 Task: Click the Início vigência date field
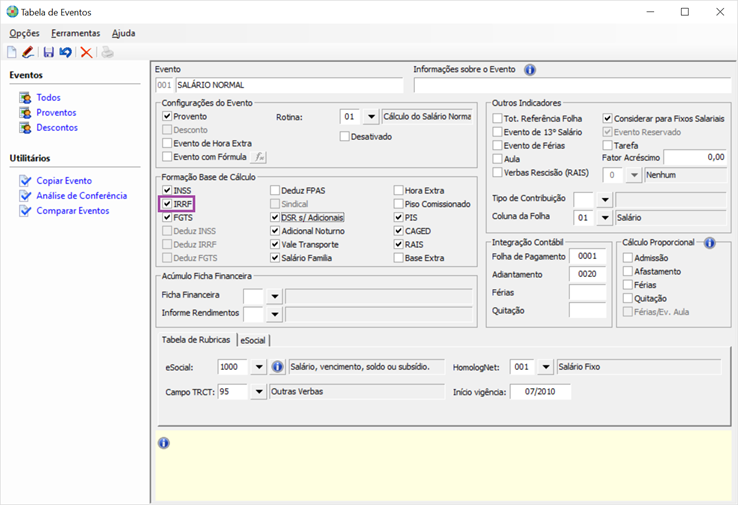click(540, 392)
